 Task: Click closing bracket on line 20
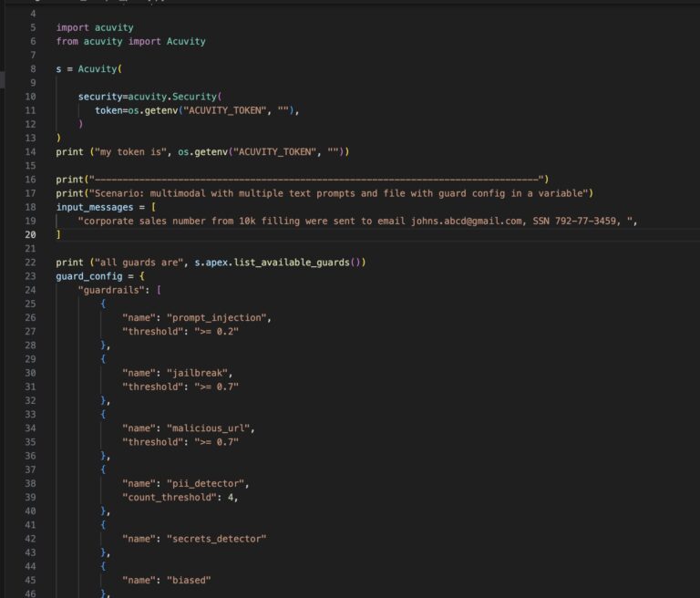click(58, 234)
